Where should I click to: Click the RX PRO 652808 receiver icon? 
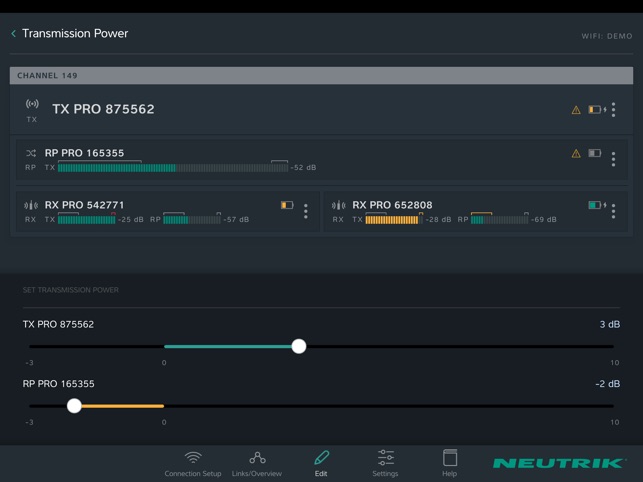pos(338,205)
